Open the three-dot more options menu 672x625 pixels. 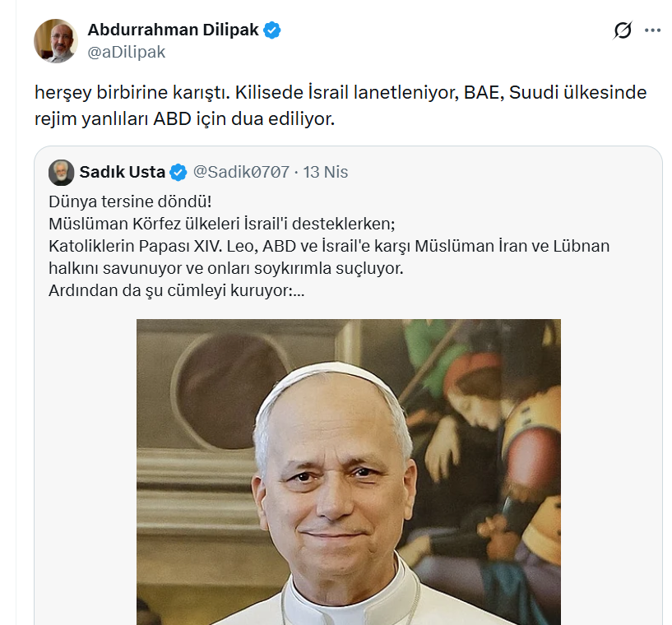coord(652,30)
